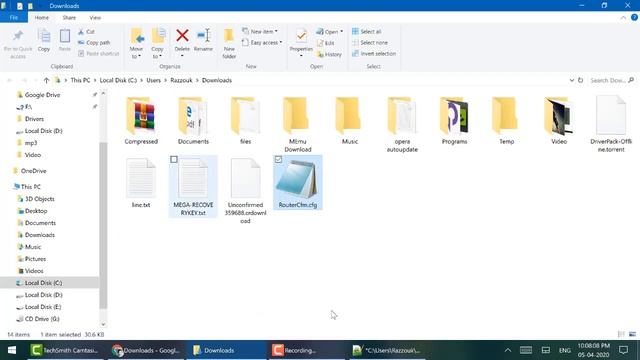
Task: Expand the Easy access dropdown
Action: tap(262, 42)
